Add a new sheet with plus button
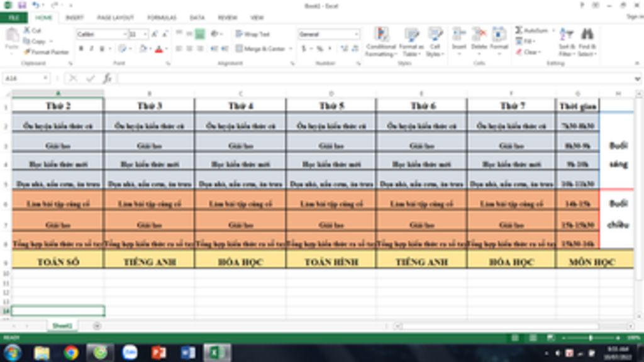This screenshot has height=362, width=644. [97, 326]
